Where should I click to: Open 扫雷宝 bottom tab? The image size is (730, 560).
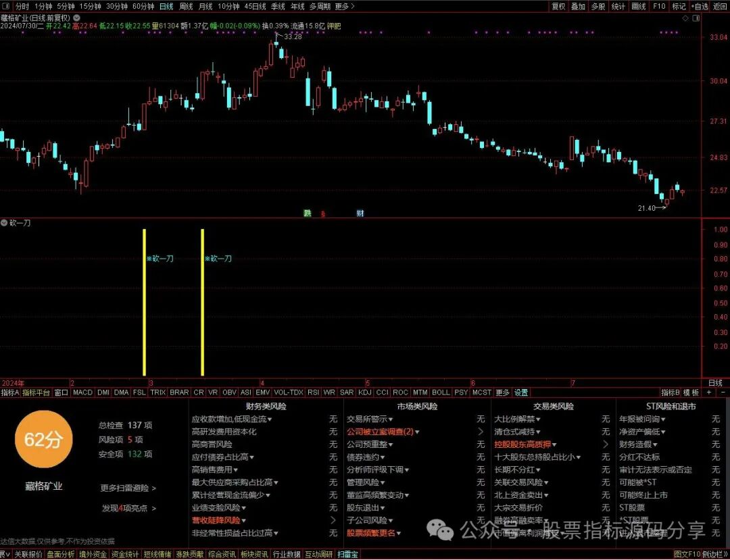coord(348,555)
